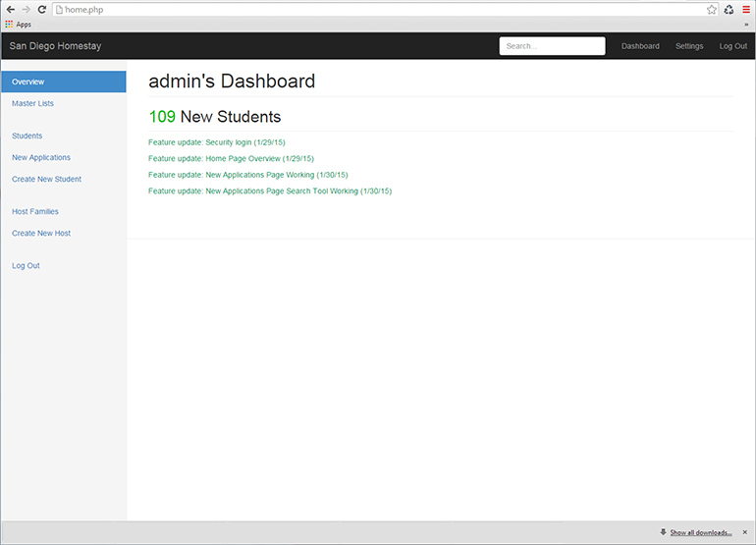Close the downloads bar with the X
Viewport: 756px width, 545px height.
744,532
